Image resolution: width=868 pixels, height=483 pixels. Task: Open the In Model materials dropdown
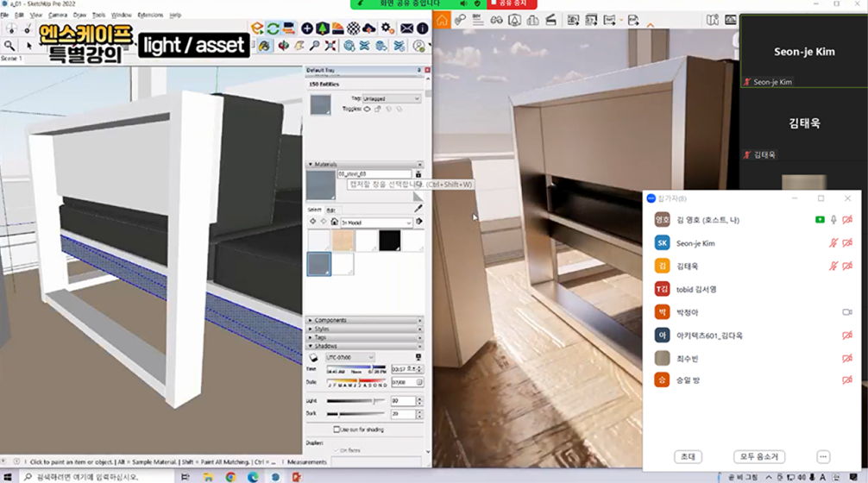coord(376,223)
